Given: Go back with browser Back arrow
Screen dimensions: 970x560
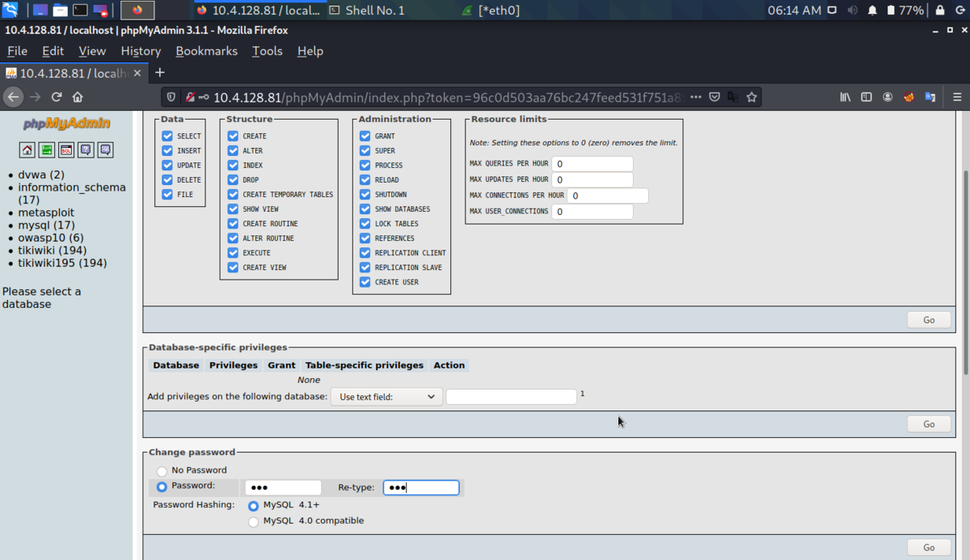Looking at the screenshot, I should pyautogui.click(x=13, y=97).
